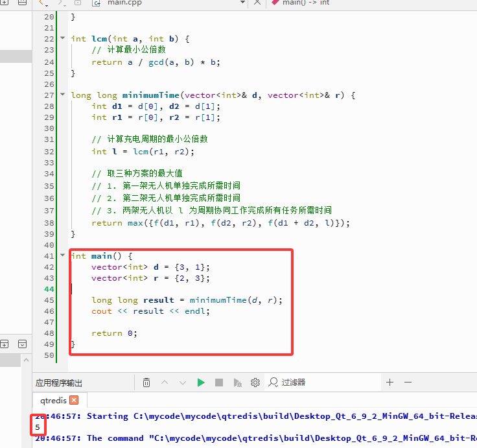Click line number 22 in gutter

tap(49, 39)
